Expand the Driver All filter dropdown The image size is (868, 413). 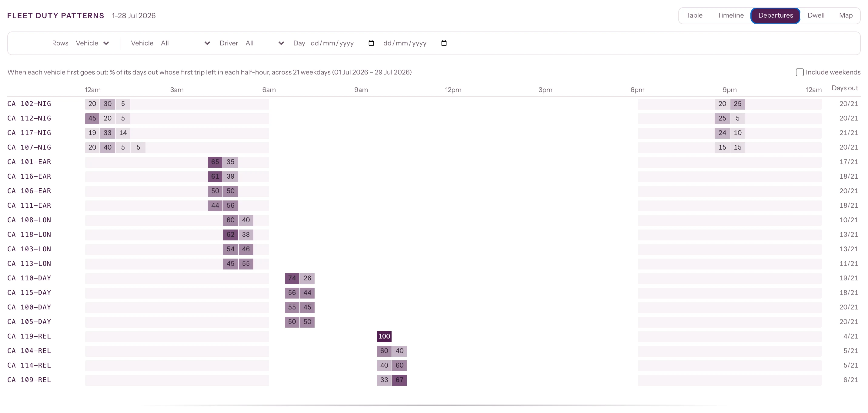[265, 43]
